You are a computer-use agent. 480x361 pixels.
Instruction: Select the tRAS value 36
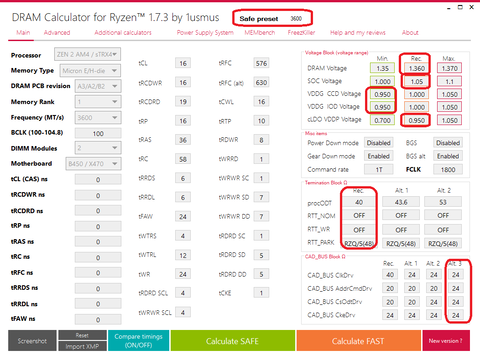[x=183, y=140]
